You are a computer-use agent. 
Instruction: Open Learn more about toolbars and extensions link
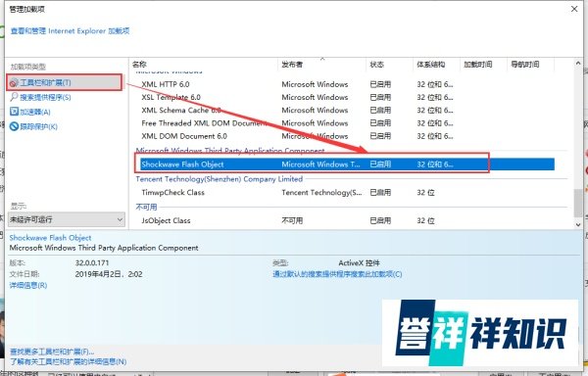click(68, 361)
